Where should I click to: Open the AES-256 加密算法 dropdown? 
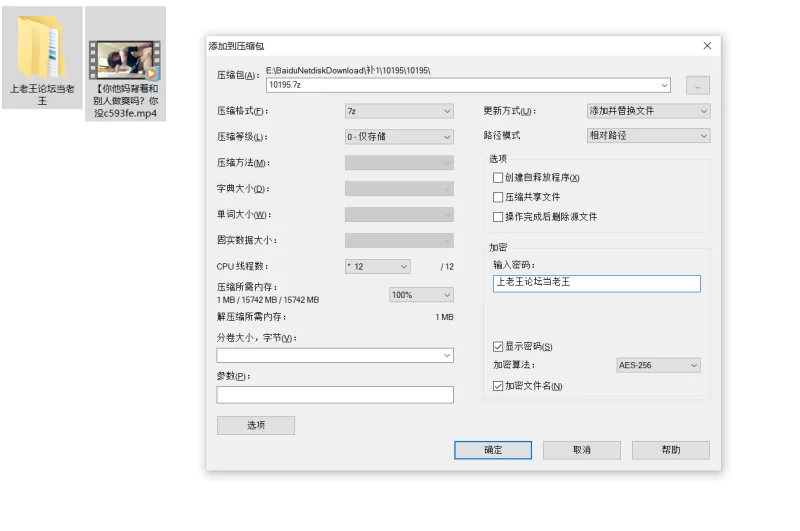[658, 365]
